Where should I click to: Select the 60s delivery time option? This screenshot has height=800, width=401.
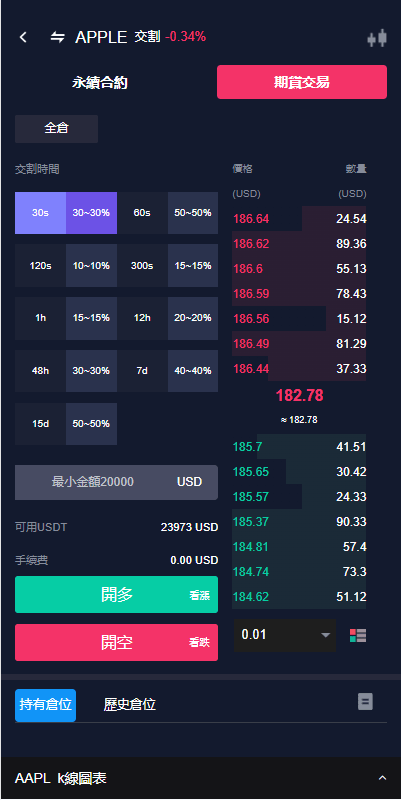142,213
